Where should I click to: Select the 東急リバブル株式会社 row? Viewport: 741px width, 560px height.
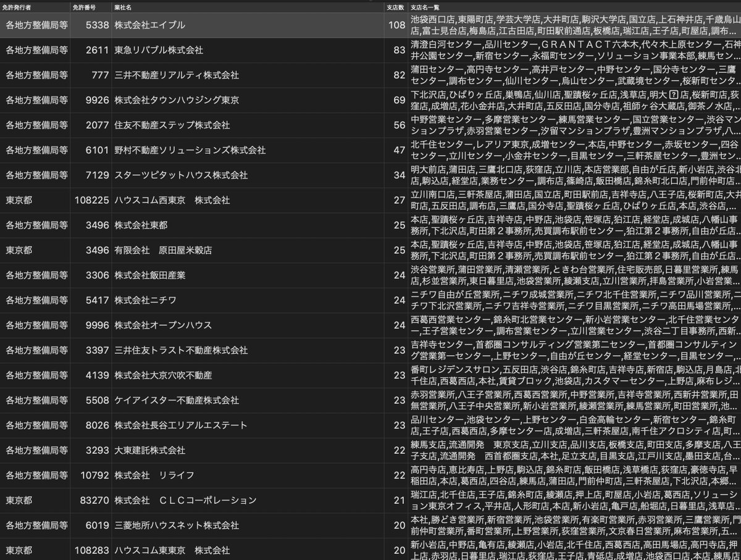coord(185,49)
